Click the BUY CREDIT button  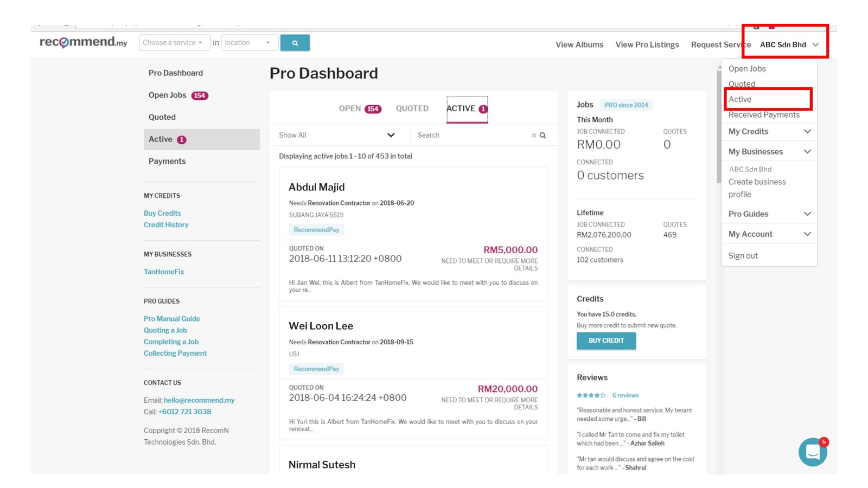(607, 341)
